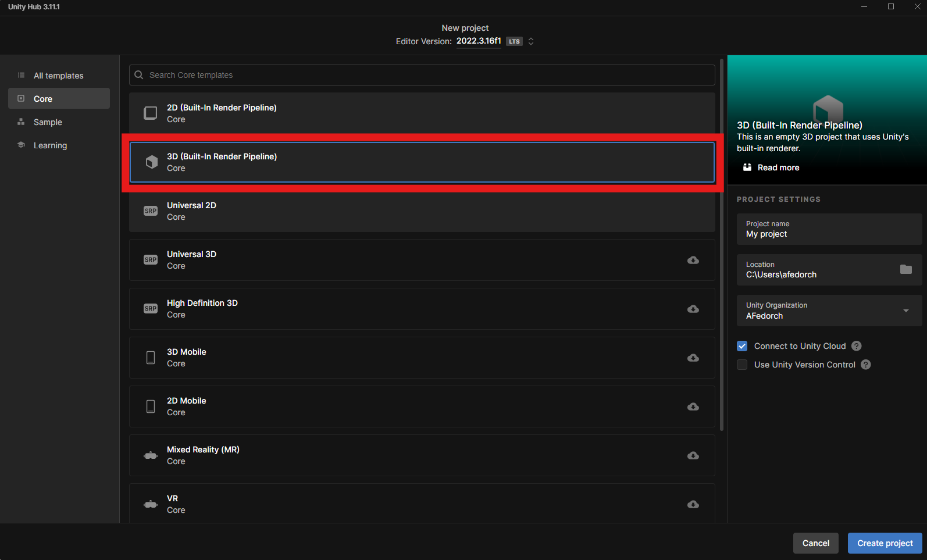Click Create project button
927x560 pixels.
click(x=885, y=543)
